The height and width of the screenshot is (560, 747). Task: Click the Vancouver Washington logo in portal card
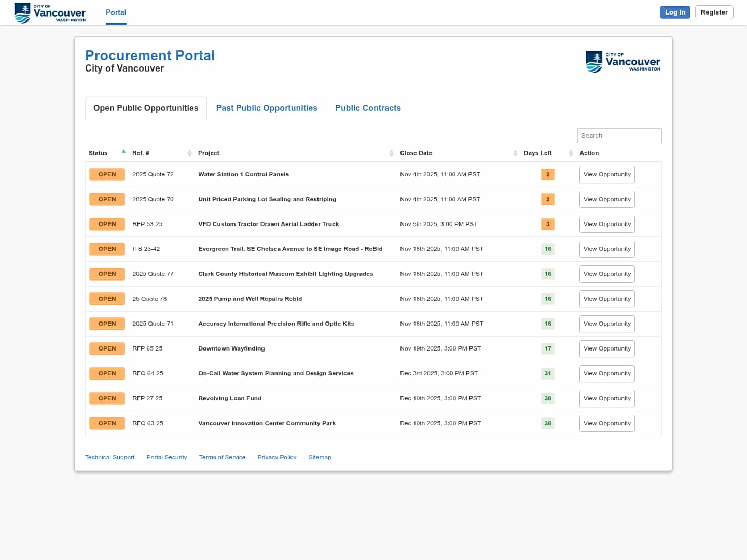pos(622,62)
